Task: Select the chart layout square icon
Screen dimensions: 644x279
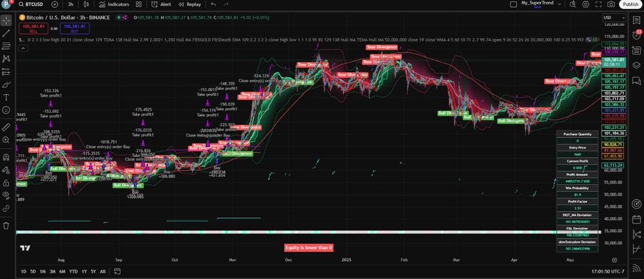Action: 513,5
